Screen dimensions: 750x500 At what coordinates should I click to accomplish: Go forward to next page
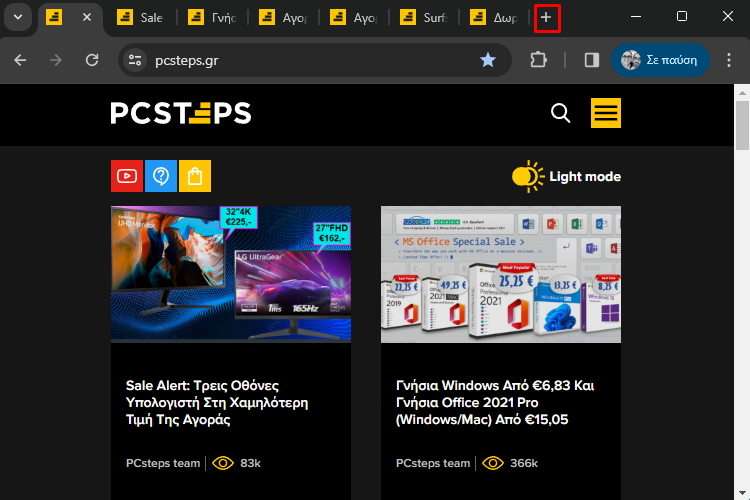click(55, 60)
